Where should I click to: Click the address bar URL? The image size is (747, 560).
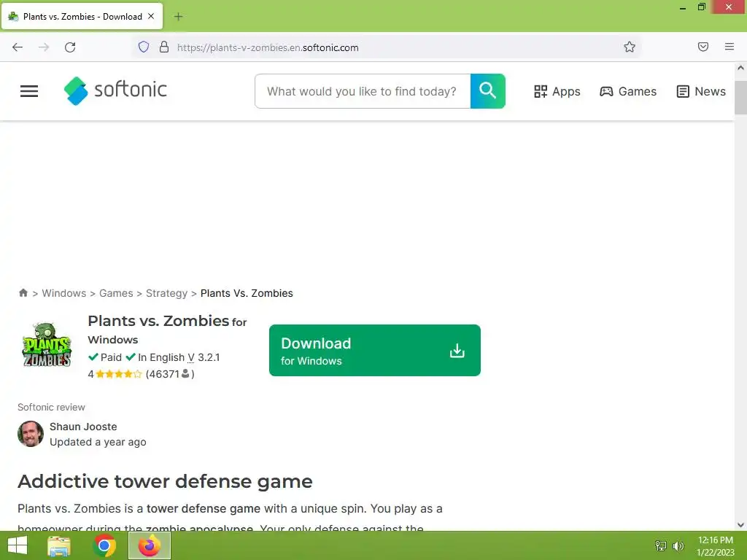tap(268, 47)
